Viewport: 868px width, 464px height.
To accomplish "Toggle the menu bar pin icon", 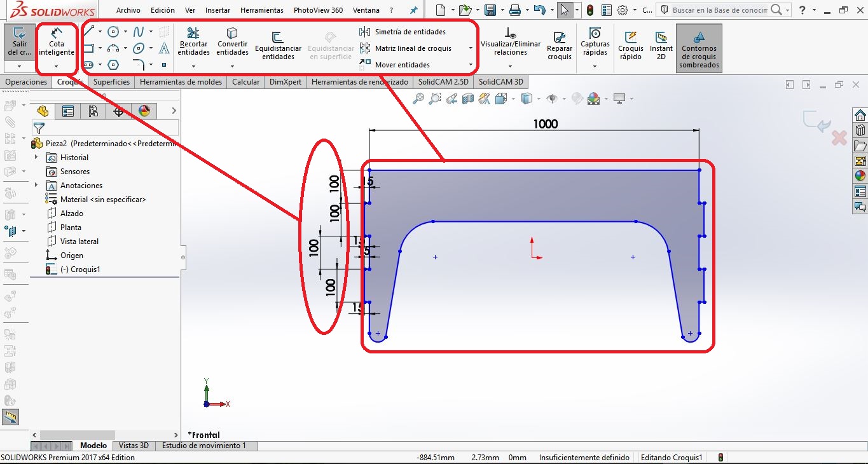I will [x=414, y=10].
